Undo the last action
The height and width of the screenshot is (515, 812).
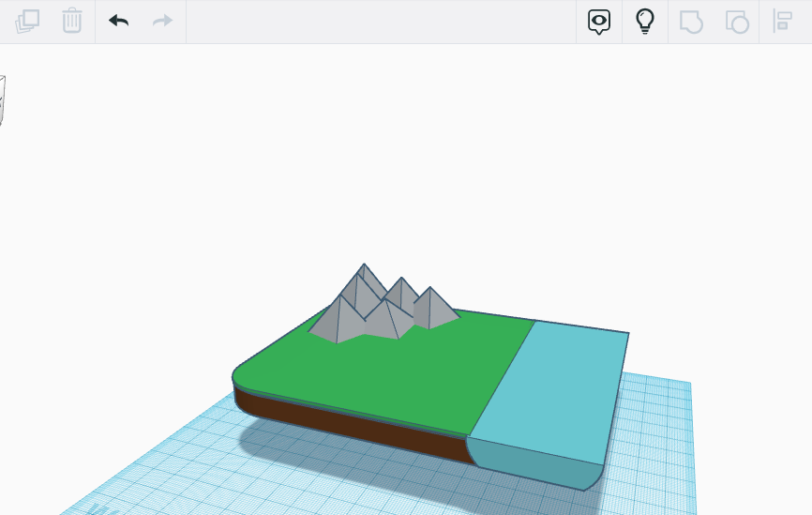click(118, 21)
